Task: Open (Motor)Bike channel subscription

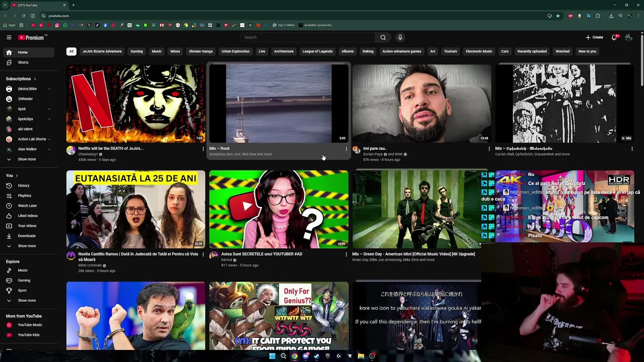Action: click(28, 88)
